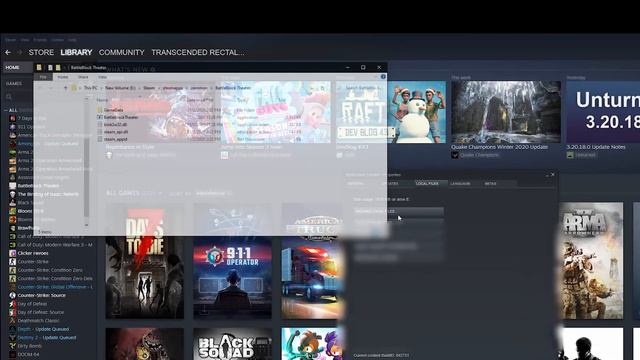Screen dimensions: 640x360
Task: Collapse the ALL games category
Action: pos(6,110)
